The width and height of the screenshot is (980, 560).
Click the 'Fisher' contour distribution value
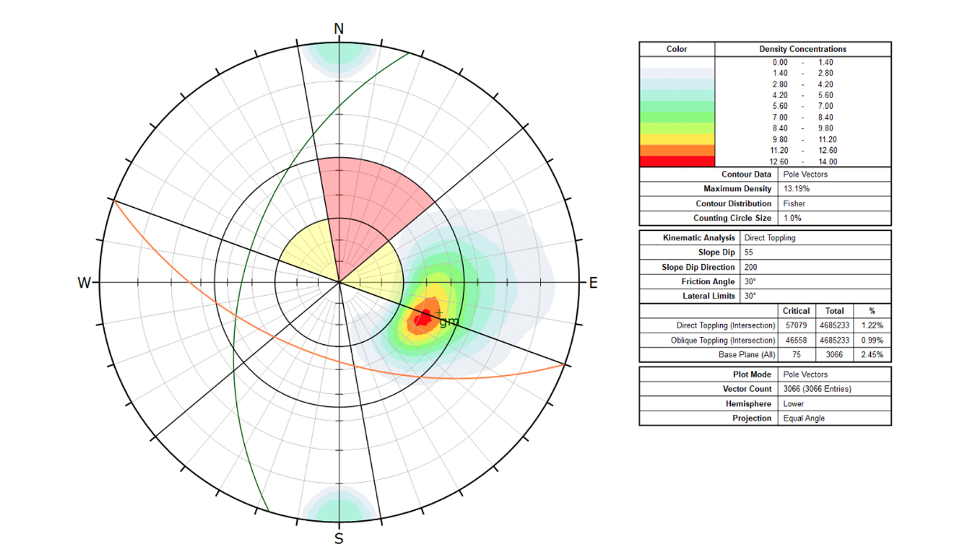(794, 204)
